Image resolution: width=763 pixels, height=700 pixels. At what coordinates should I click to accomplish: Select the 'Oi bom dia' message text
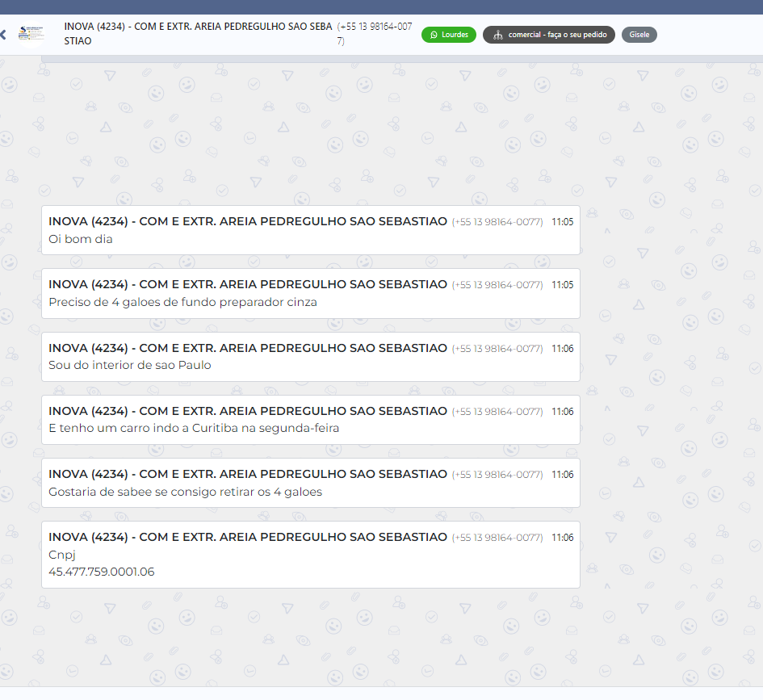81,239
